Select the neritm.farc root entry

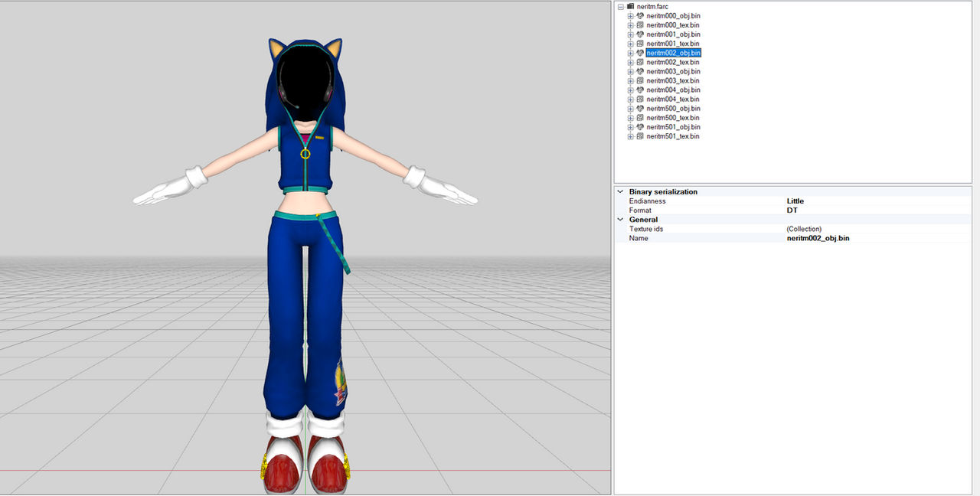click(652, 6)
